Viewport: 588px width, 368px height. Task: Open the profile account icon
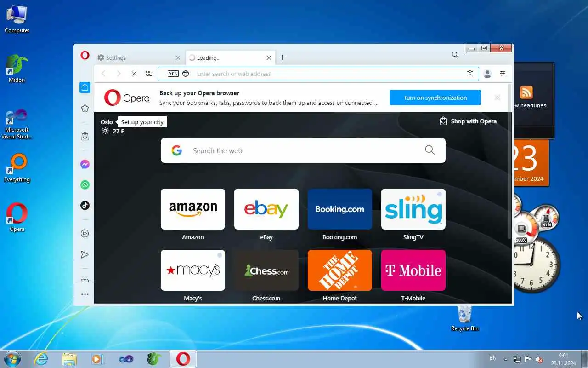click(x=488, y=74)
